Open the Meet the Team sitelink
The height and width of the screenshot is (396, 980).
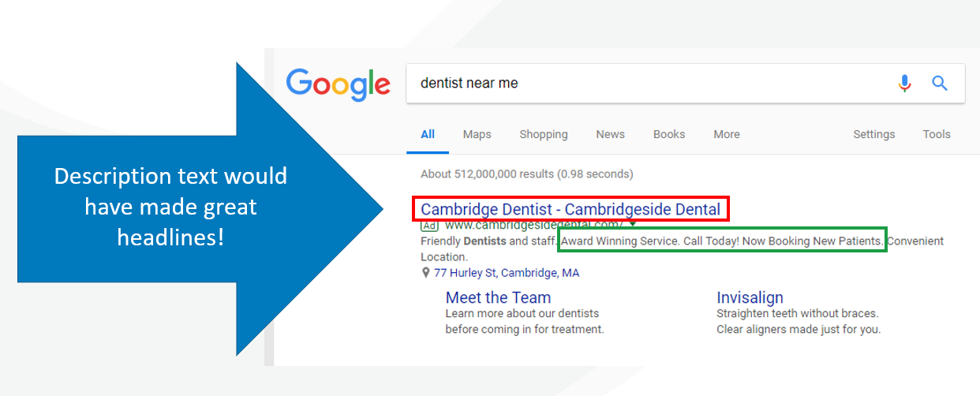pos(498,297)
